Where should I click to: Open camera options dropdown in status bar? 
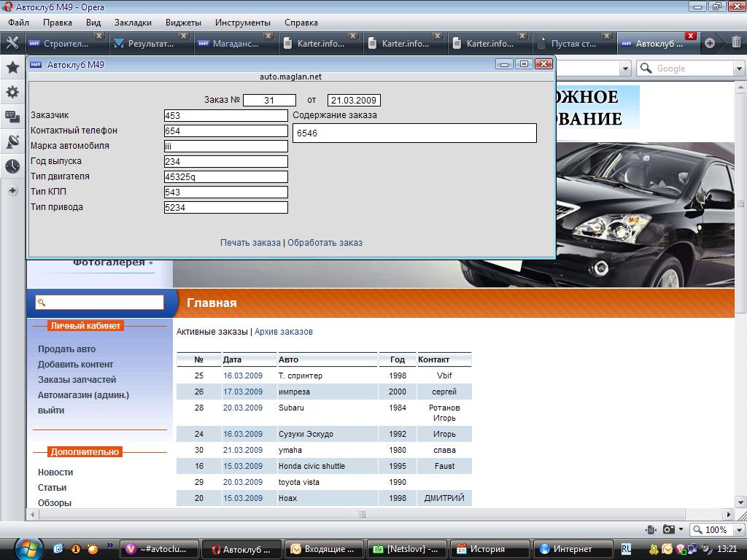pos(681,529)
